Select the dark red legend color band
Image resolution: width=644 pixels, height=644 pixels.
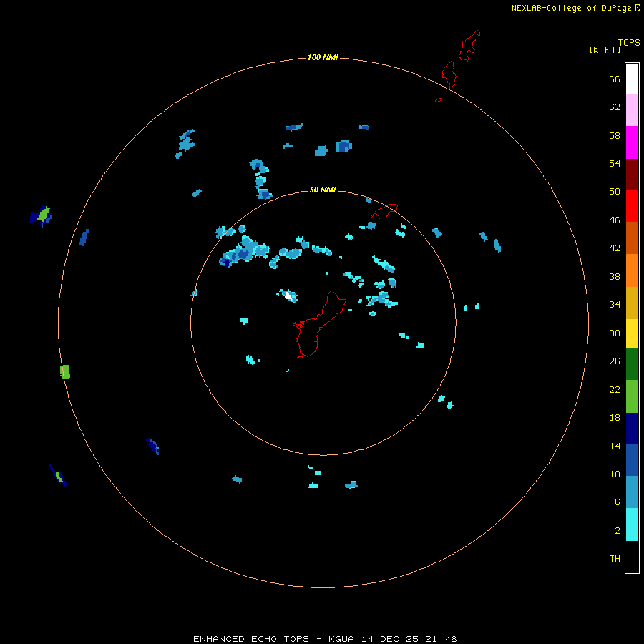[632, 175]
